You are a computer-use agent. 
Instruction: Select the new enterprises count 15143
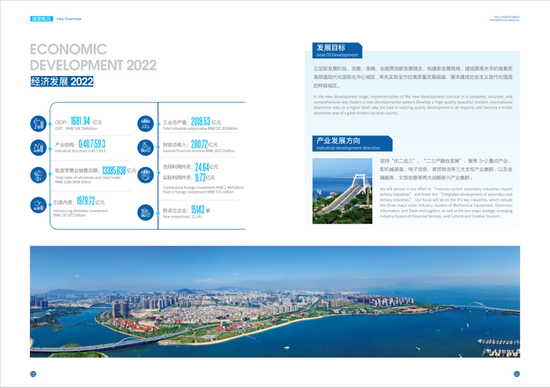click(197, 210)
